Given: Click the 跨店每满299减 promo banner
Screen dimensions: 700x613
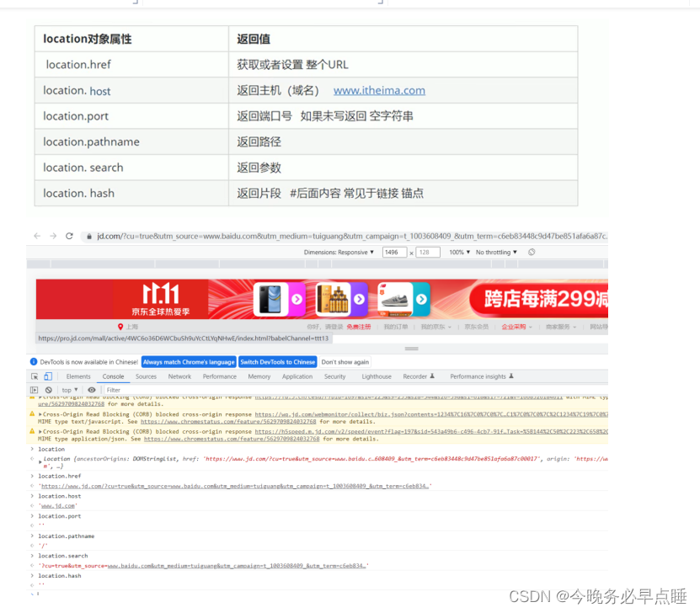Looking at the screenshot, I should tap(539, 299).
